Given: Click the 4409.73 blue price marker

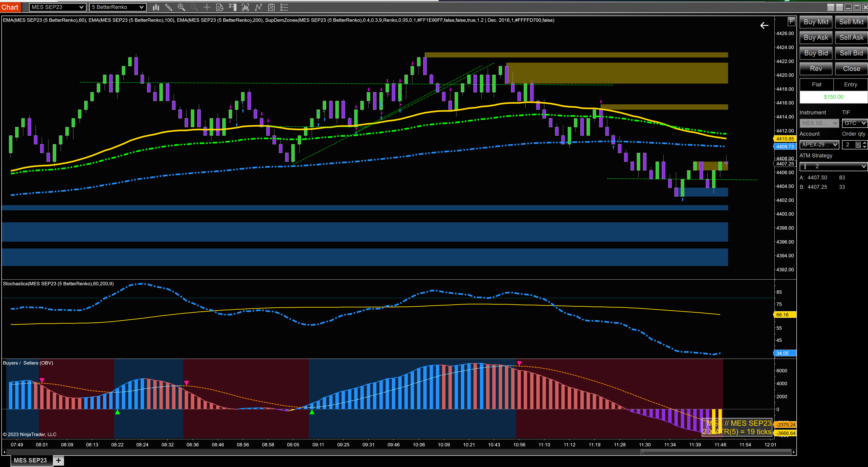Looking at the screenshot, I should pyautogui.click(x=785, y=146).
